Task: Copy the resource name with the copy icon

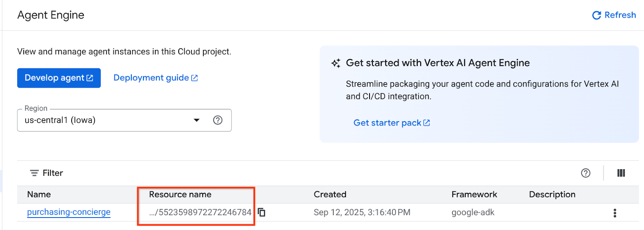Action: pos(262,212)
